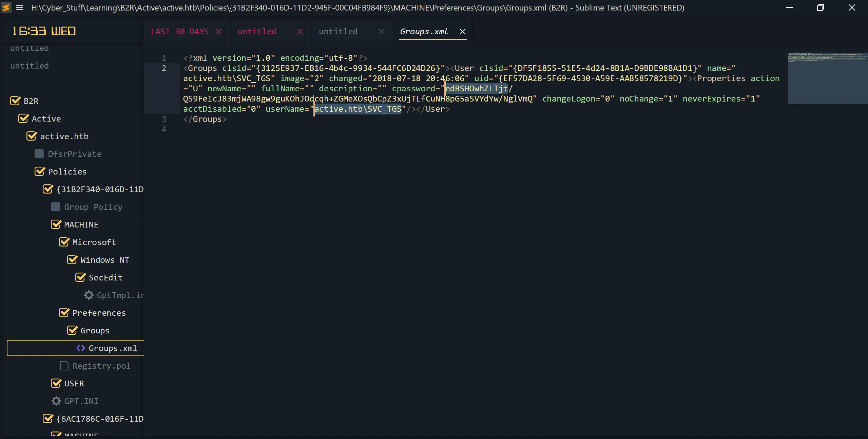Image resolution: width=868 pixels, height=439 pixels.
Task: Click the GPT.INI gear icon
Action: 56,401
